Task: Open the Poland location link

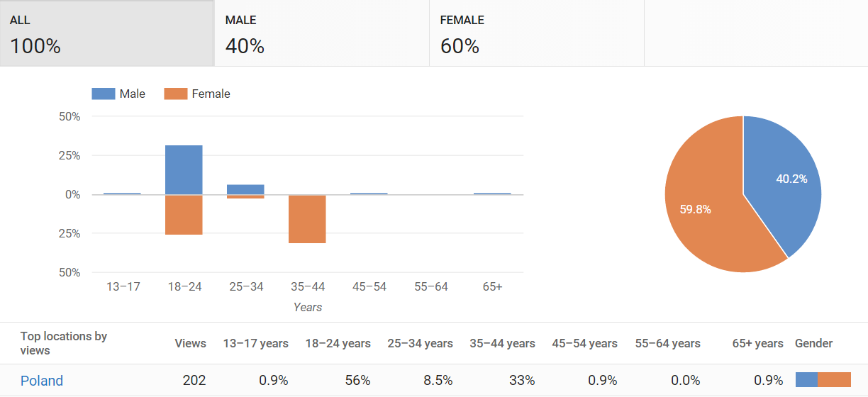Action: [42, 381]
